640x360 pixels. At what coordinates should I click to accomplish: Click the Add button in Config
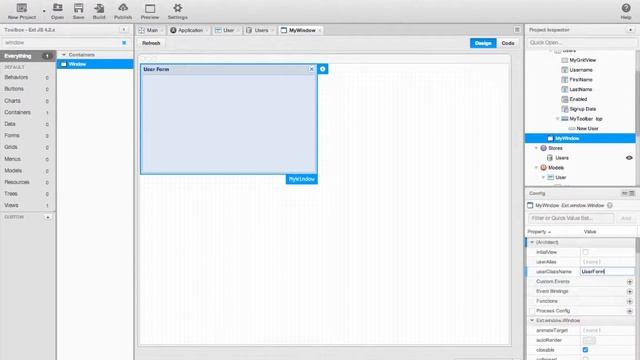pos(626,218)
